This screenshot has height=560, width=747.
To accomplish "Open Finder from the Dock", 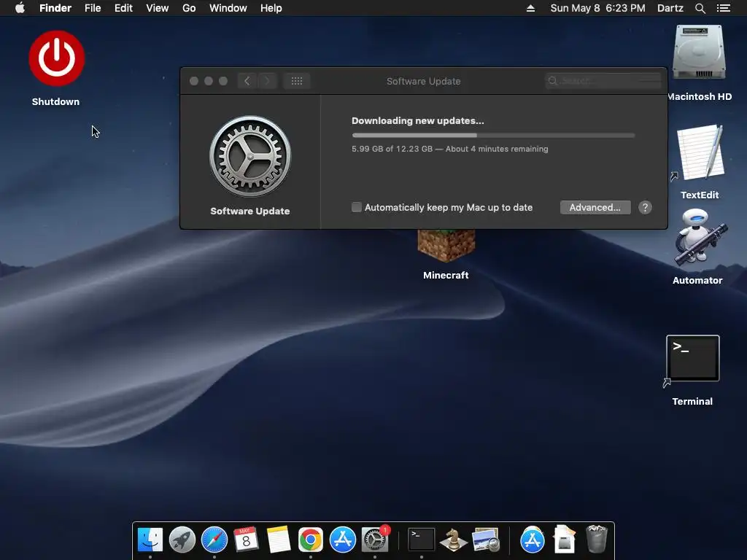I will (x=150, y=540).
